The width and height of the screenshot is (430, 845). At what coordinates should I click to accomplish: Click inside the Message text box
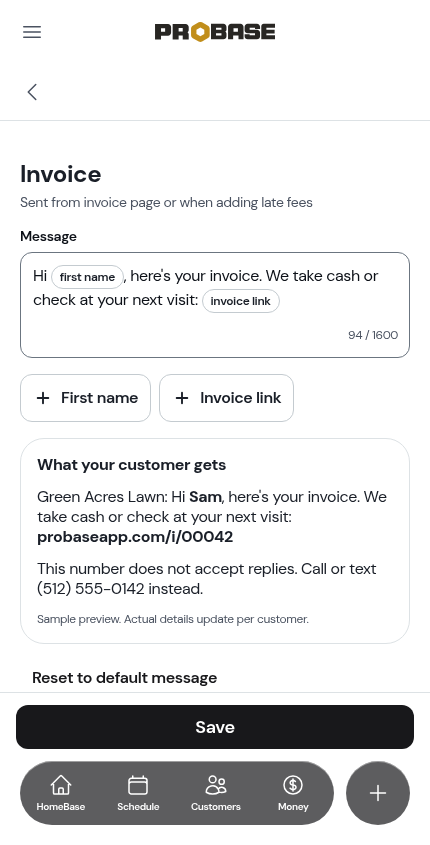215,305
